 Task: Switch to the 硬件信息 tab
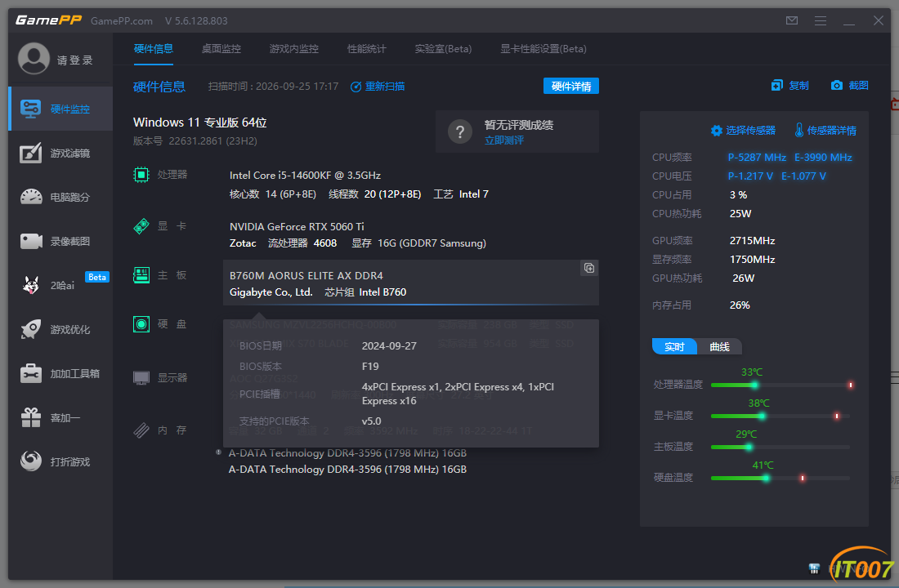153,49
